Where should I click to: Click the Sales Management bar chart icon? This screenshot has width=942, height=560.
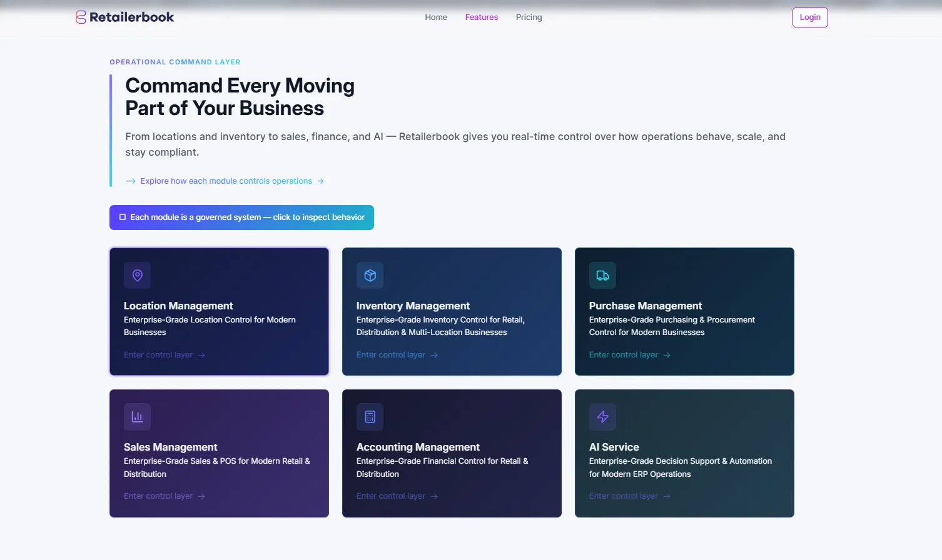[x=137, y=417]
